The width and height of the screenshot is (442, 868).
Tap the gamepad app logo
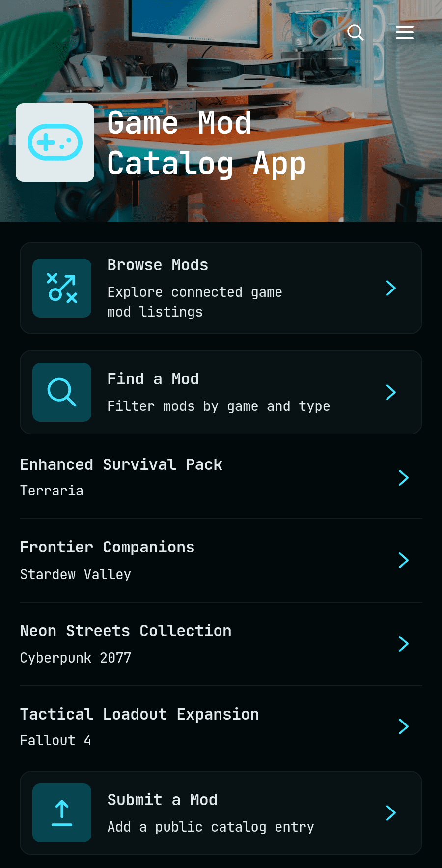pyautogui.click(x=55, y=143)
